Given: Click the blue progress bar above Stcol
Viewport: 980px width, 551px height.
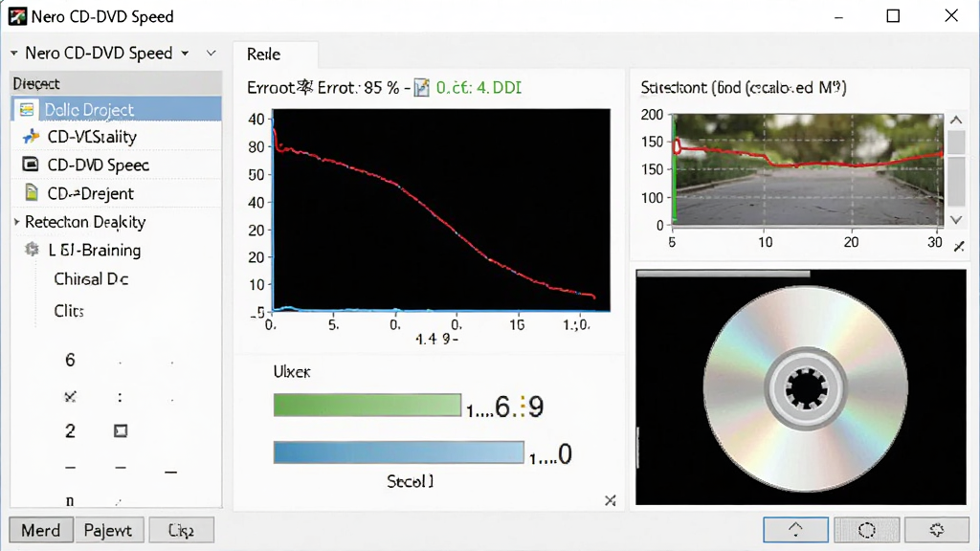Looking at the screenshot, I should pos(399,452).
